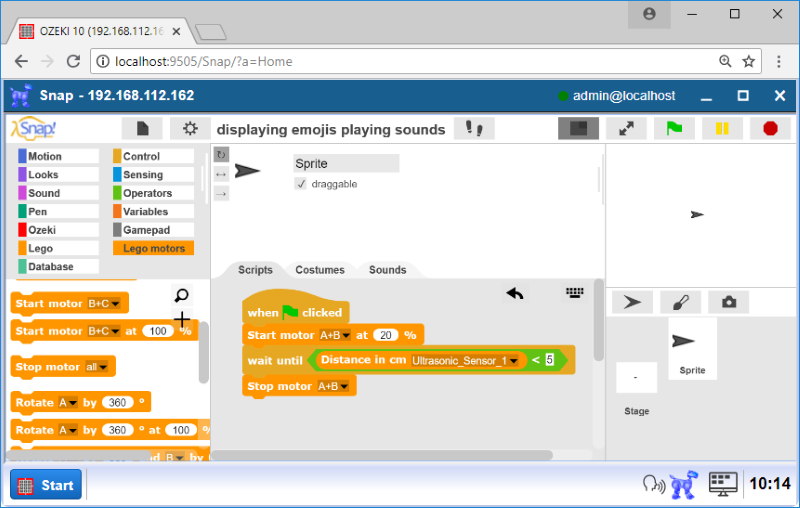Open the Snap settings gear menu
Image resolution: width=800 pixels, height=508 pixels.
pyautogui.click(x=189, y=128)
